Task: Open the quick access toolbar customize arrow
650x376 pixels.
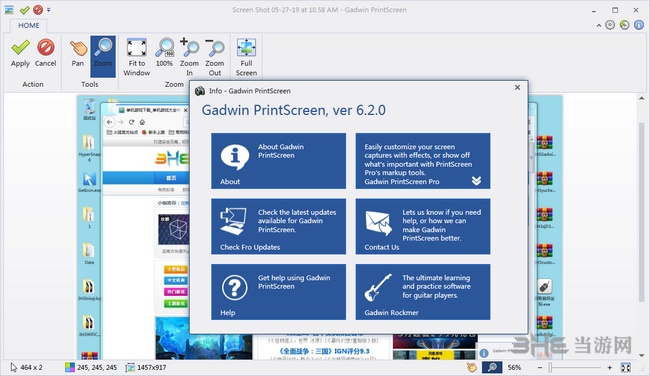Action: 49,10
